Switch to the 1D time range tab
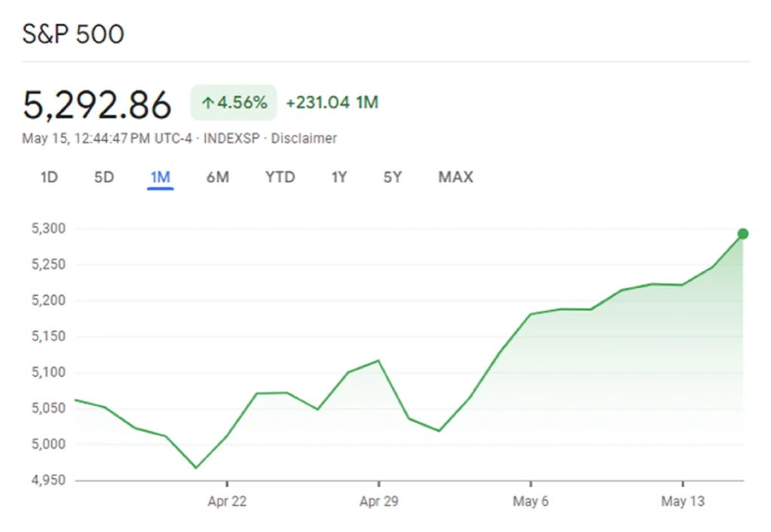 point(49,178)
